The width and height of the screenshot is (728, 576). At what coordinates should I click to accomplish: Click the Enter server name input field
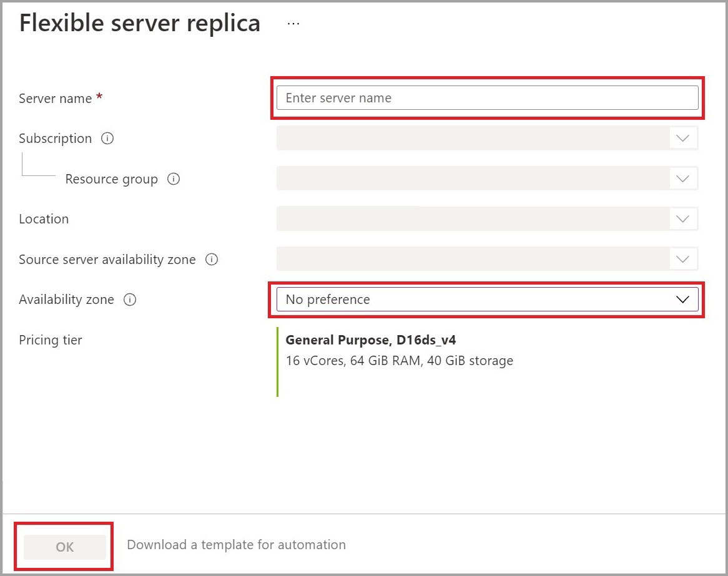(487, 97)
